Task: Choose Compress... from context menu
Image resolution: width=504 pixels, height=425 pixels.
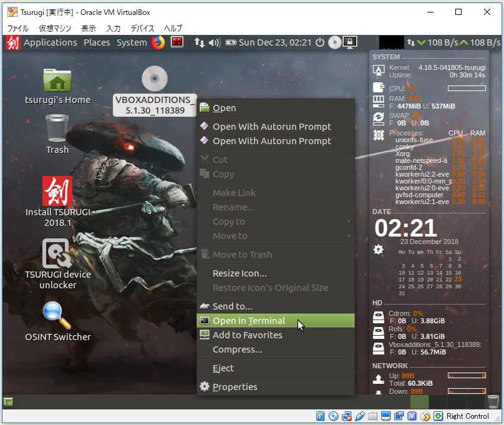Action: click(276, 349)
